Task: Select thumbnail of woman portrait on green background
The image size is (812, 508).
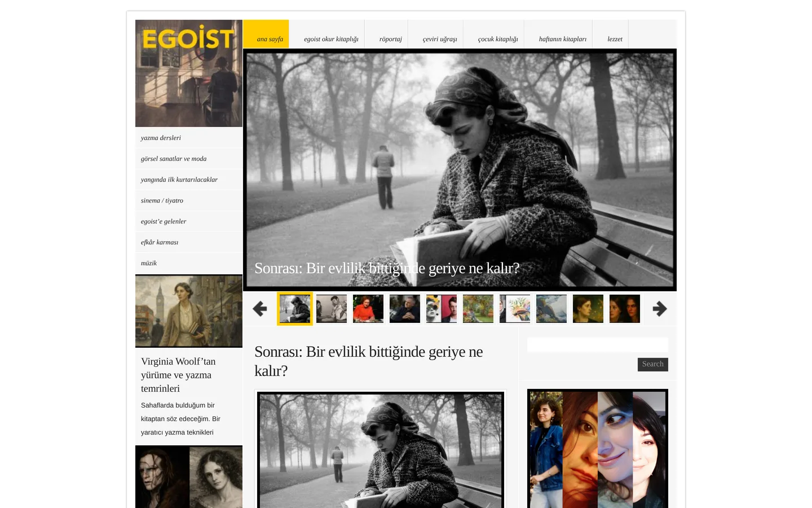Action: [x=588, y=309]
